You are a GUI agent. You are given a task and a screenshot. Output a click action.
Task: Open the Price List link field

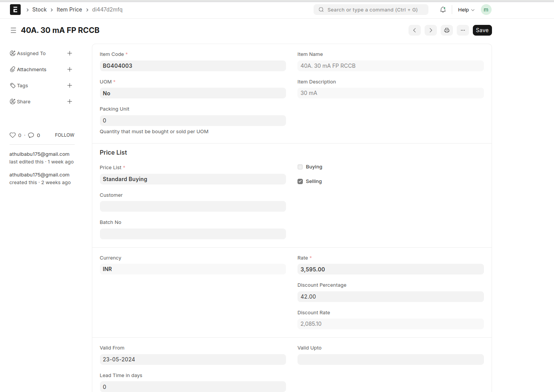(x=193, y=179)
